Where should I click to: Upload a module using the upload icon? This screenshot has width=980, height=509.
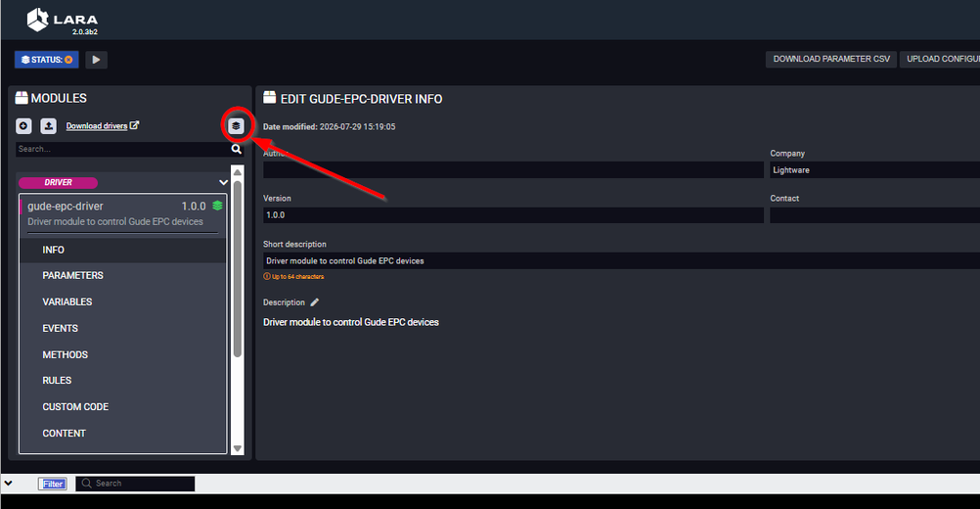(48, 125)
